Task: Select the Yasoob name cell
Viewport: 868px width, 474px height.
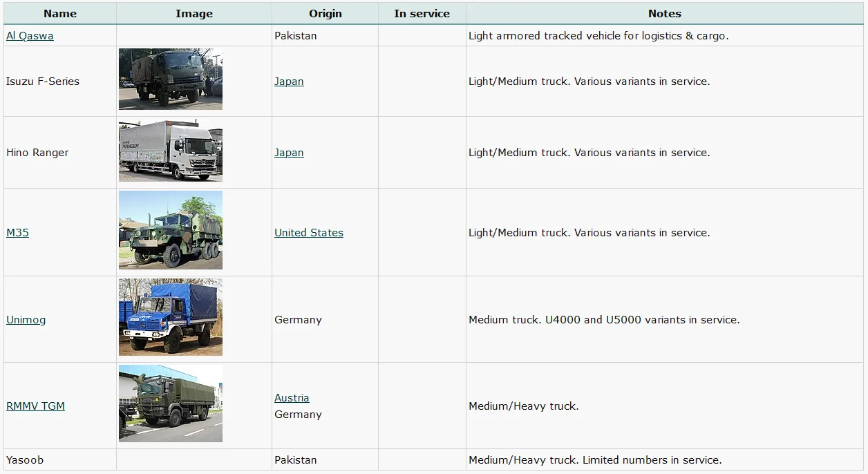Action: [x=60, y=460]
